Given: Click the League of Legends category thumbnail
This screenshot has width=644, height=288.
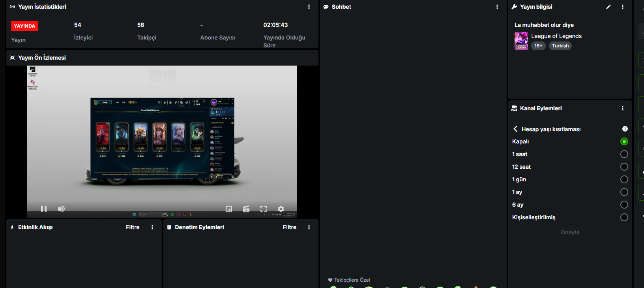Looking at the screenshot, I should tap(521, 41).
